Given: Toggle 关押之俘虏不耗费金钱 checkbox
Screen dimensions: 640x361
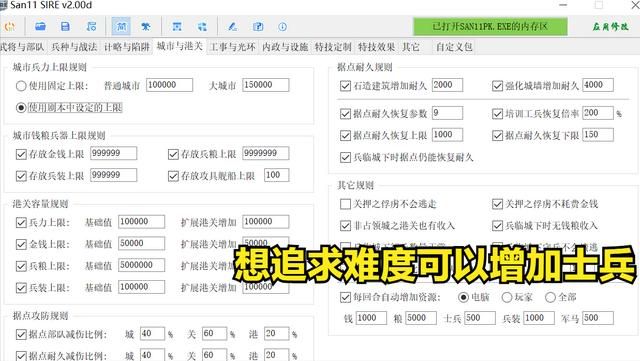Looking at the screenshot, I should tap(497, 204).
